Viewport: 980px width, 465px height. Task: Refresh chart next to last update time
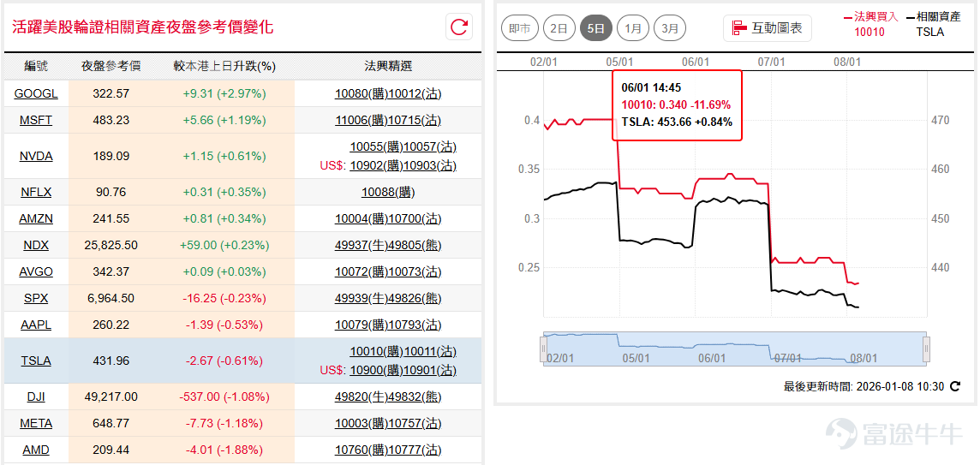pos(954,386)
